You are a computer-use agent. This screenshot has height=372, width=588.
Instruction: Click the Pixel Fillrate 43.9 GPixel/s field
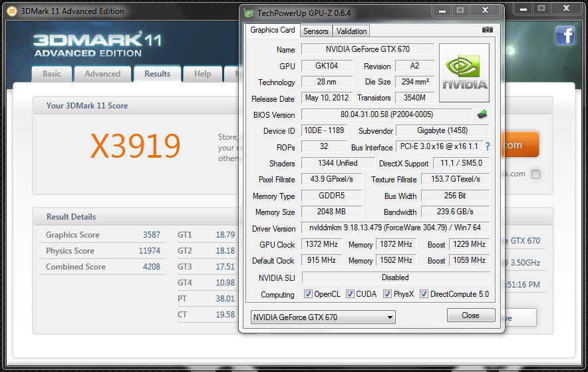(331, 179)
